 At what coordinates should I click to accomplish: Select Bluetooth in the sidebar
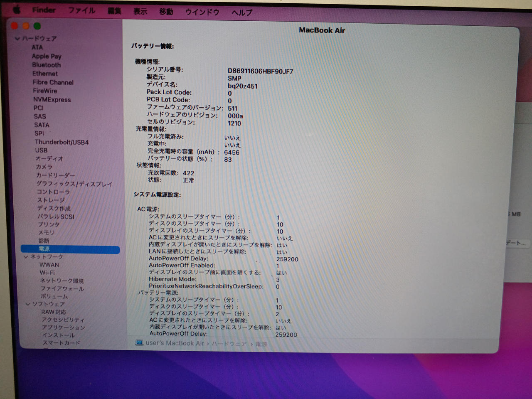46,65
